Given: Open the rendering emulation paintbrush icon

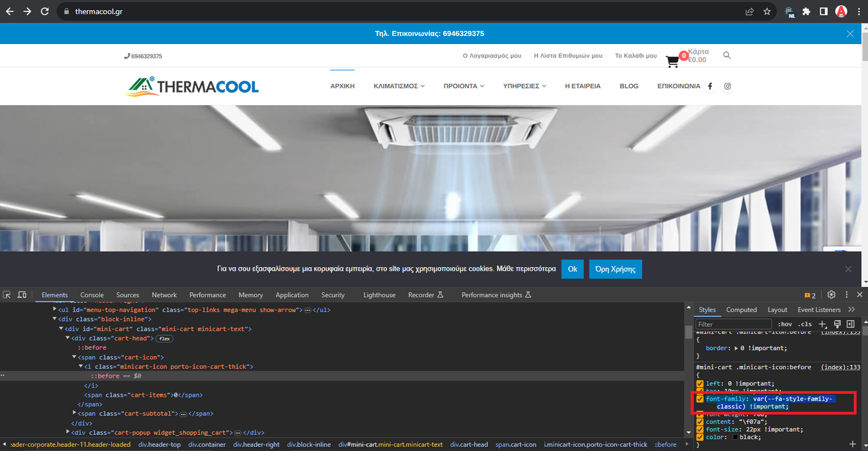Looking at the screenshot, I should (837, 324).
